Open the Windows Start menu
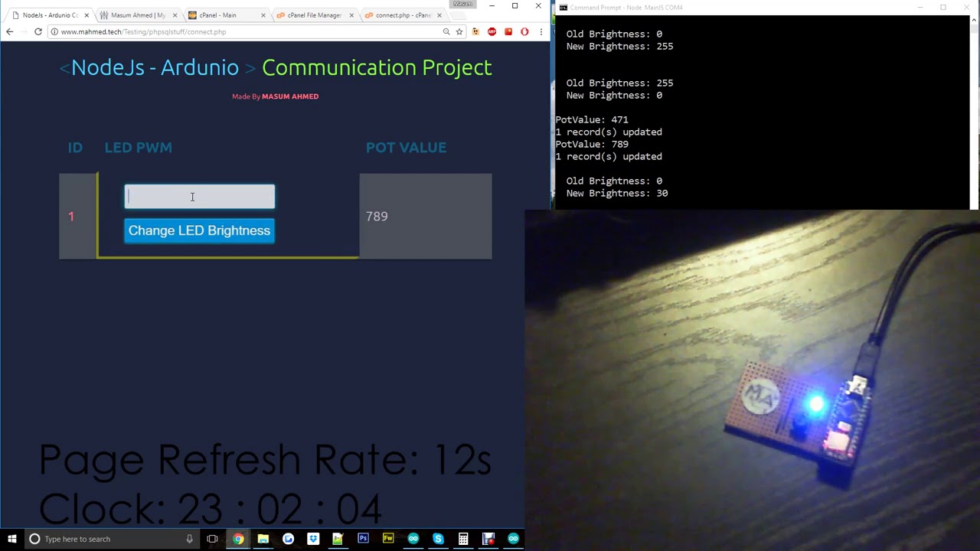This screenshot has height=551, width=980. tap(11, 539)
